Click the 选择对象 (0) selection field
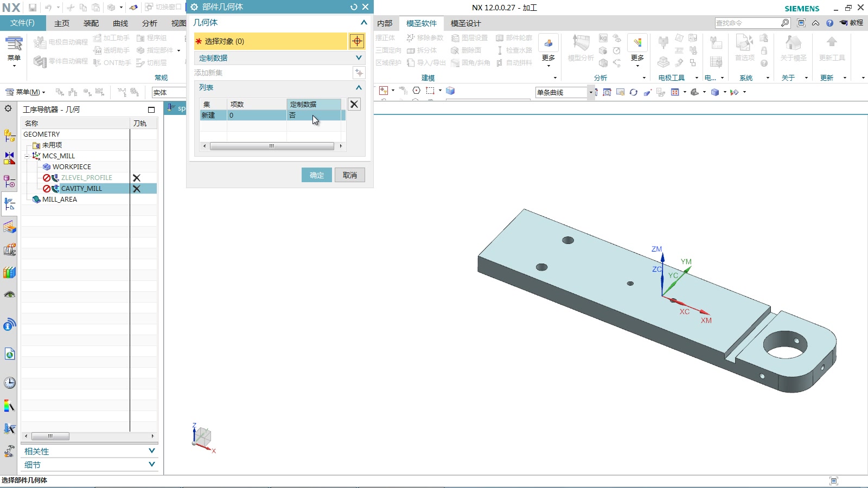This screenshot has height=488, width=868. (271, 41)
